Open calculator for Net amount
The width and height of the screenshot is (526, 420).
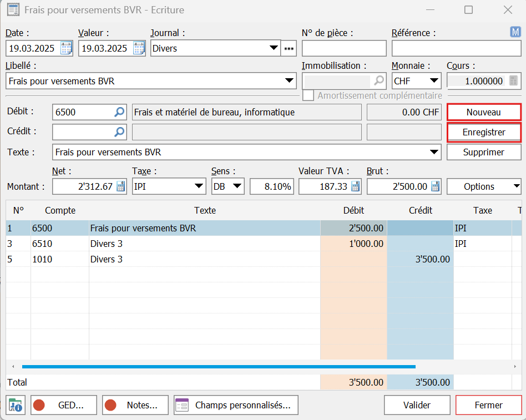click(x=120, y=187)
